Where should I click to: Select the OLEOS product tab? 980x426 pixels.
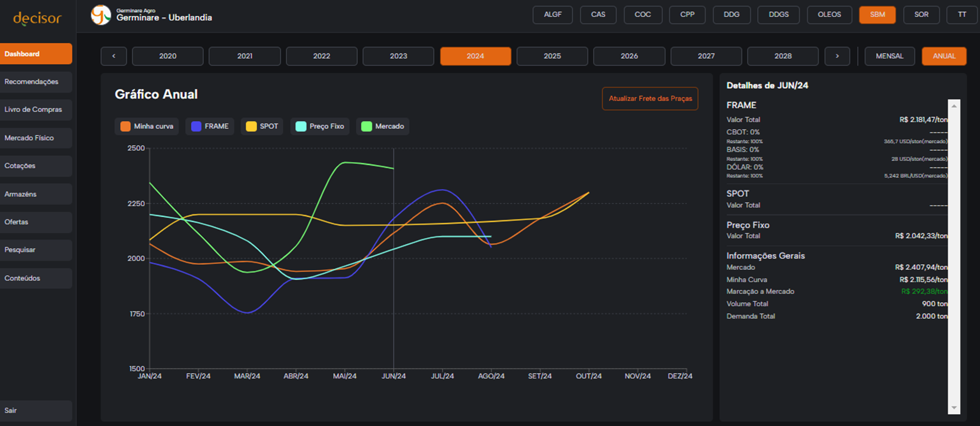click(829, 15)
